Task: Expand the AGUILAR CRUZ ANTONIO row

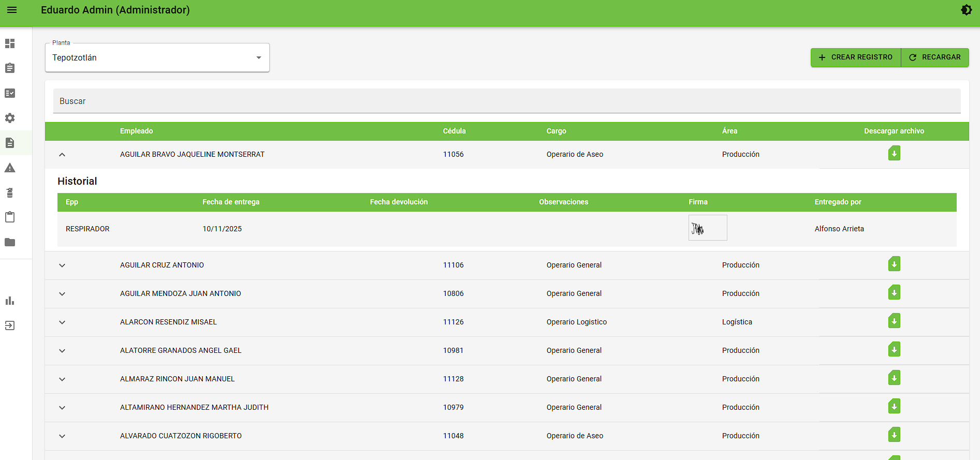Action: click(62, 265)
